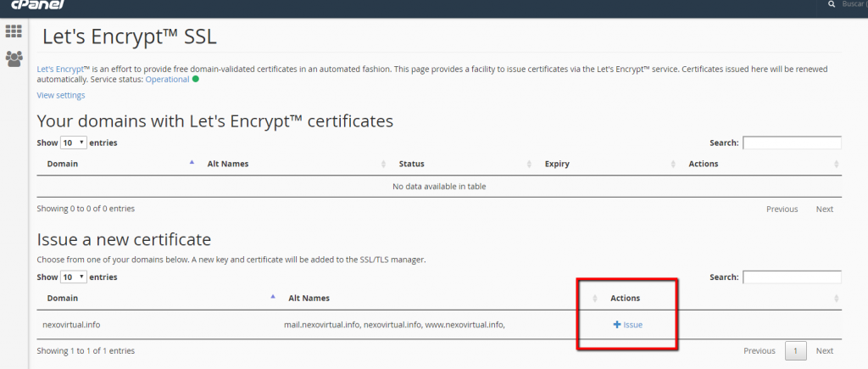The image size is (868, 369).
Task: Click the Expiry column header
Action: point(557,164)
